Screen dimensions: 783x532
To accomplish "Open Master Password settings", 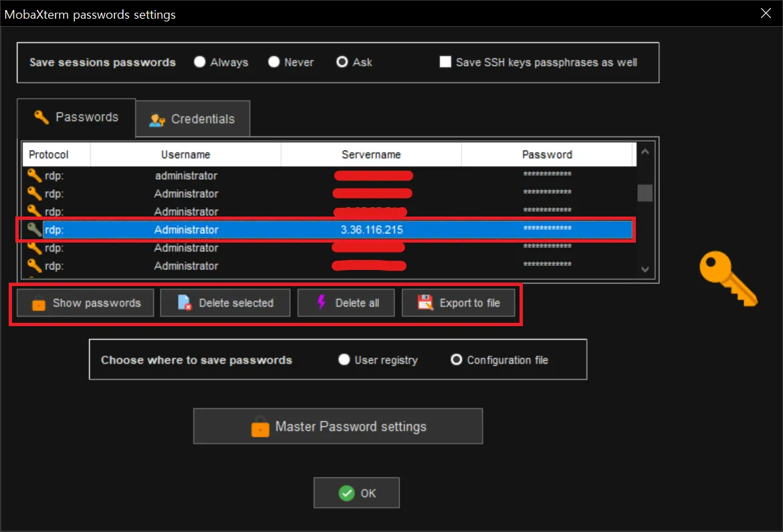I will point(338,426).
